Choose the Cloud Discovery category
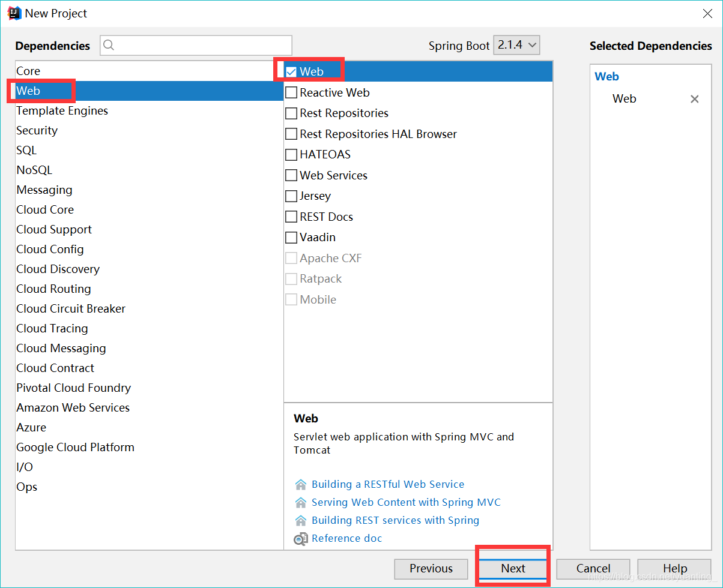The image size is (723, 588). click(149, 269)
